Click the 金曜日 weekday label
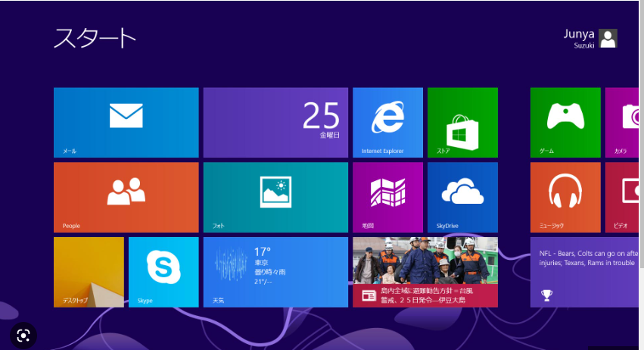 click(x=330, y=135)
